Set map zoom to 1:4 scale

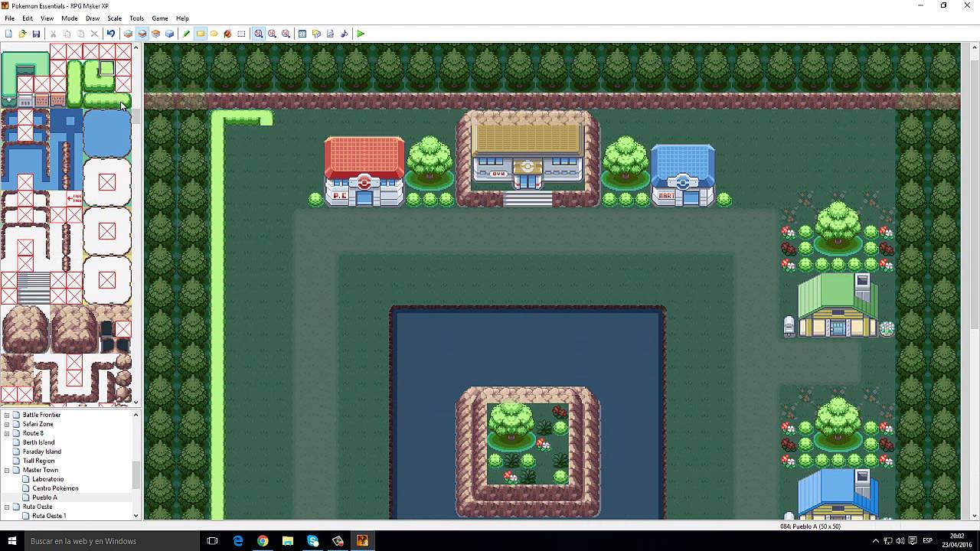tap(286, 34)
